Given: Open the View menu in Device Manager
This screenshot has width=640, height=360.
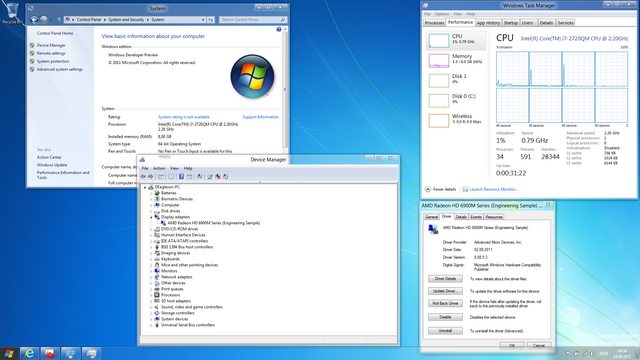Looking at the screenshot, I should 174,168.
